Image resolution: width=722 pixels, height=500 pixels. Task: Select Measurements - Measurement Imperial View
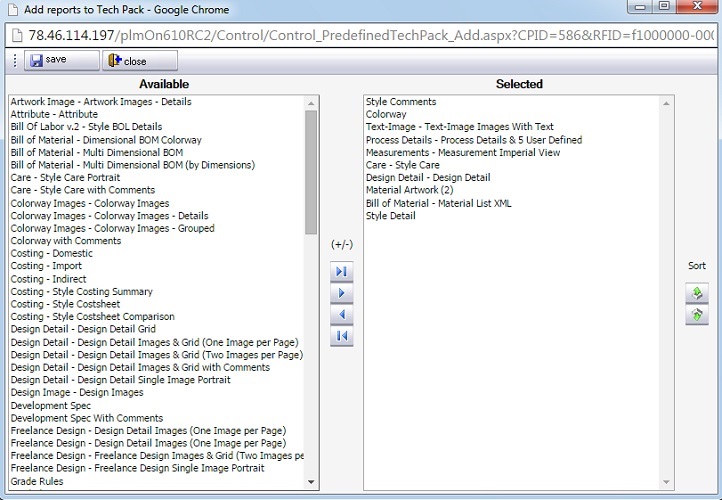click(x=463, y=152)
